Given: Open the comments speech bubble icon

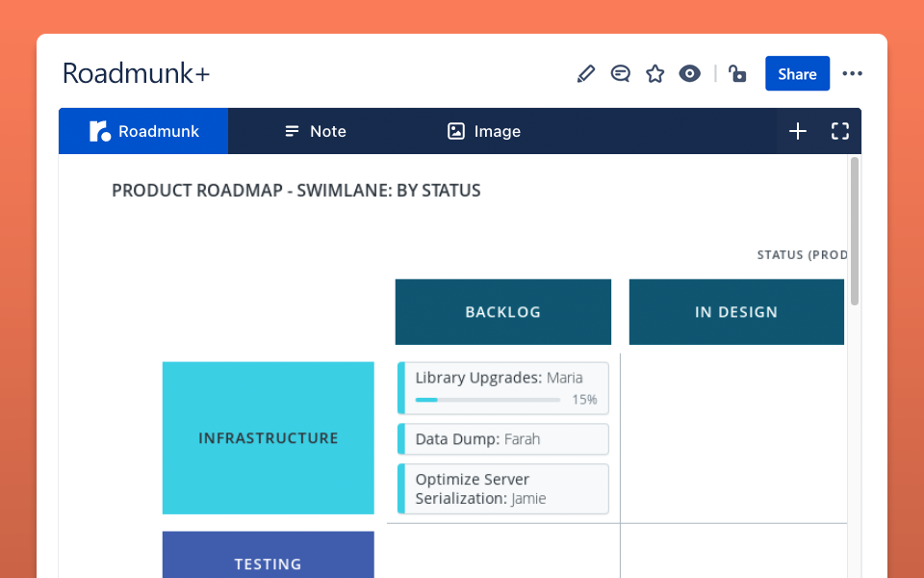Looking at the screenshot, I should click(x=621, y=74).
